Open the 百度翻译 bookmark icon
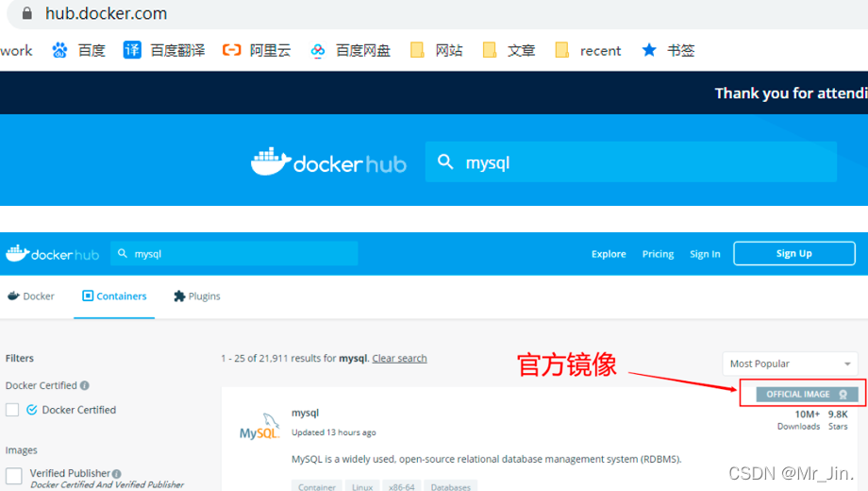 coord(132,50)
